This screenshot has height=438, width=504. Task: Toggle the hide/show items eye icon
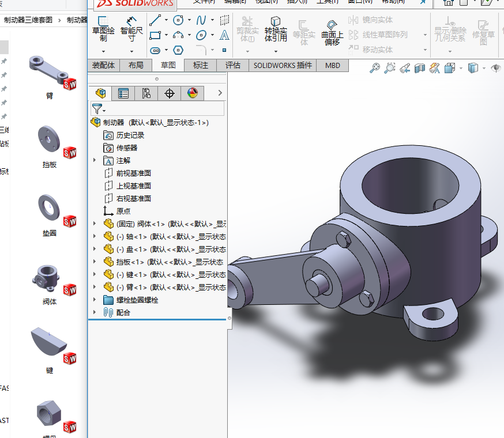pyautogui.click(x=495, y=69)
